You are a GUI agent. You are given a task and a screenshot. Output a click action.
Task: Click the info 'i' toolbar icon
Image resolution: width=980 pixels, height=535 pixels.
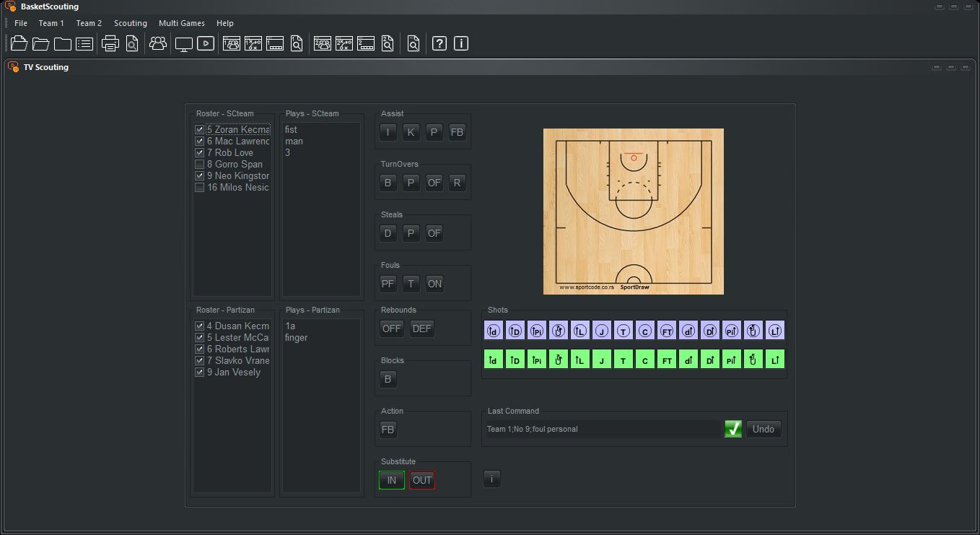(461, 43)
